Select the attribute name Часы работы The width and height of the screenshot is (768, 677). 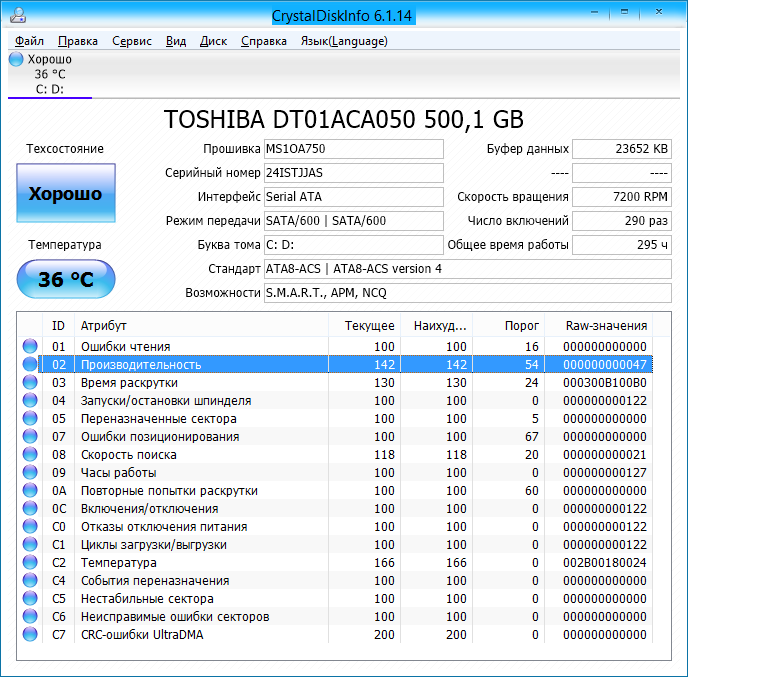point(119,473)
